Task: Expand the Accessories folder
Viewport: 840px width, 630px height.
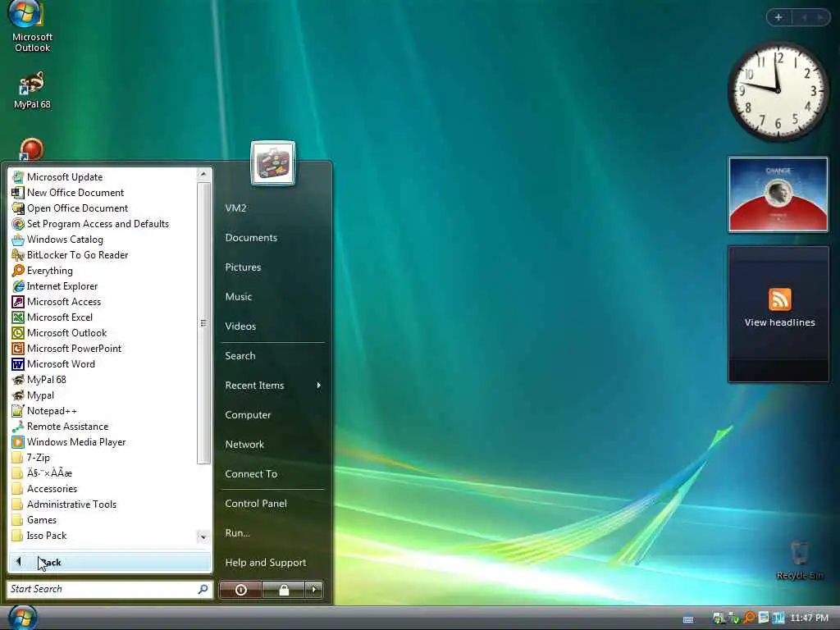Action: point(103,489)
